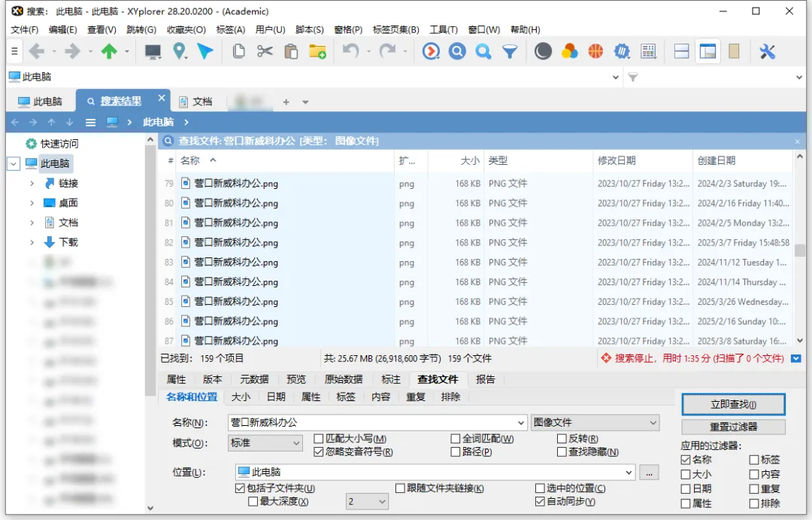The width and height of the screenshot is (812, 520).
Task: Click the Quick Search icon
Action: 483,51
